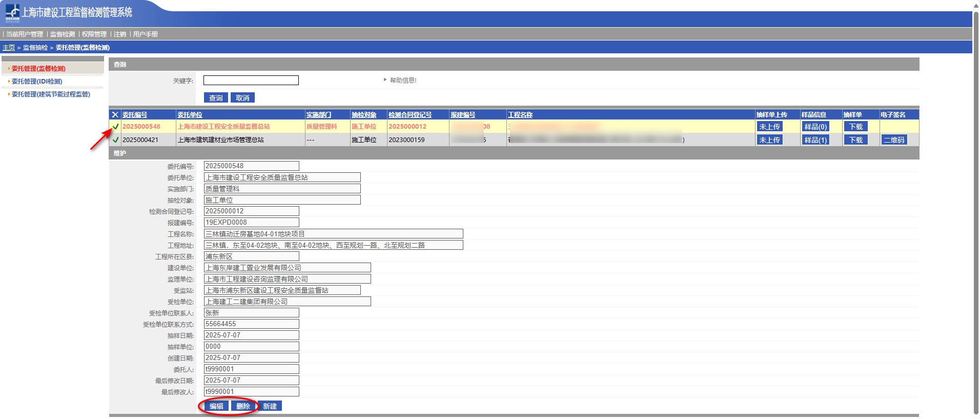Click the 删除 delete button

point(243,406)
